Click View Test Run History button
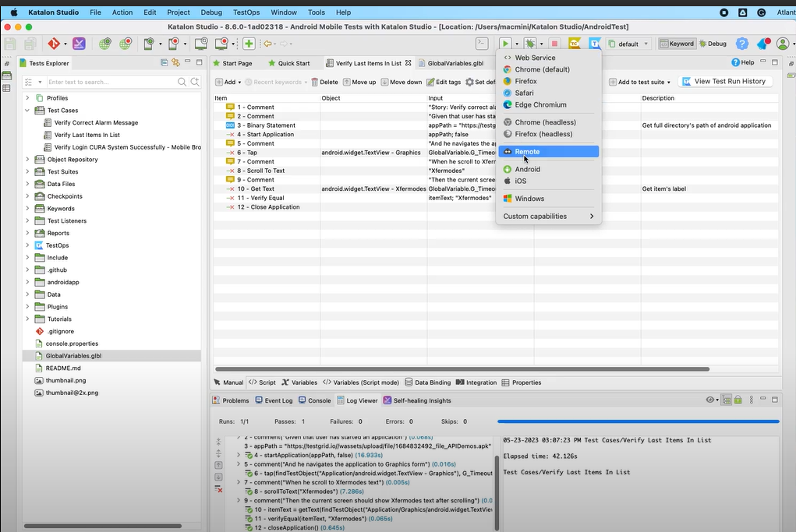Viewport: 796px width, 532px height. click(724, 81)
